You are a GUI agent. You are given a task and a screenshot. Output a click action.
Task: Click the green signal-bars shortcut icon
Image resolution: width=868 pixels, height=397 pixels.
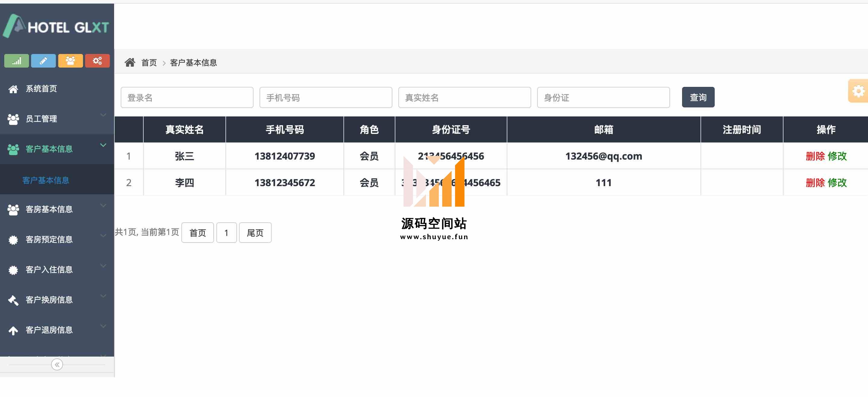tap(16, 61)
